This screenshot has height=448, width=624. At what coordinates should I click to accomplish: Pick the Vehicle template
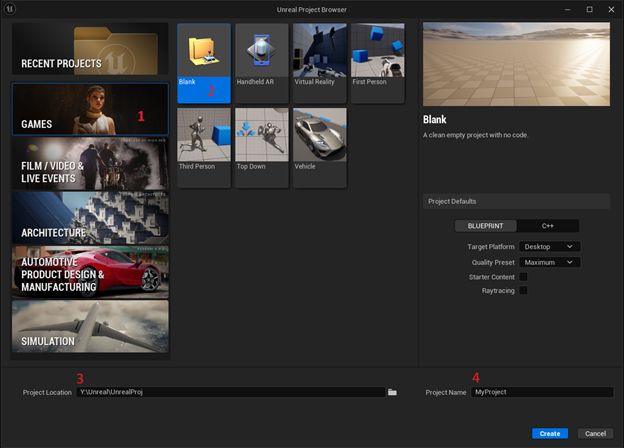click(320, 147)
